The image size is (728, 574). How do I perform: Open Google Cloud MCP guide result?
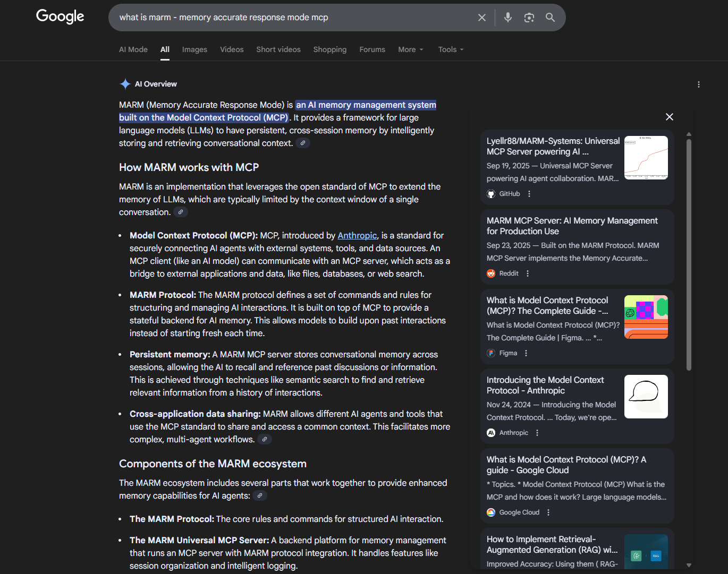[x=566, y=465]
